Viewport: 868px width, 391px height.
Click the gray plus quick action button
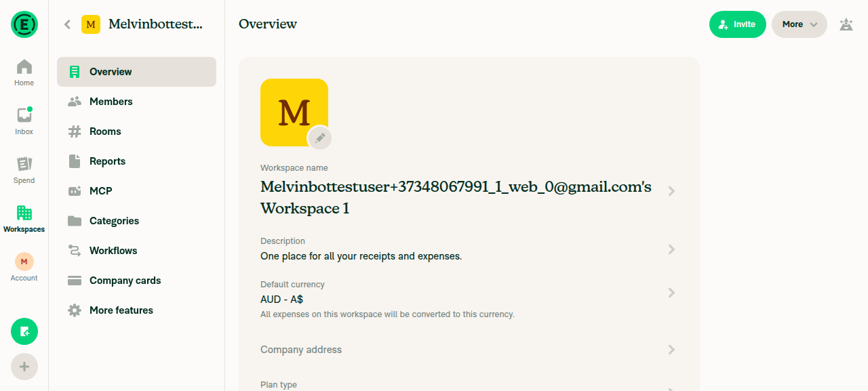tap(24, 367)
